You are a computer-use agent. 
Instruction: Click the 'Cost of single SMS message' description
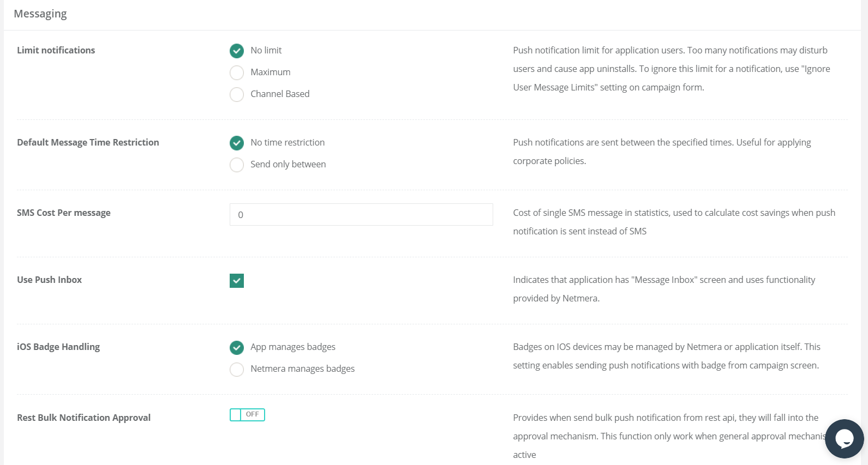click(x=674, y=222)
